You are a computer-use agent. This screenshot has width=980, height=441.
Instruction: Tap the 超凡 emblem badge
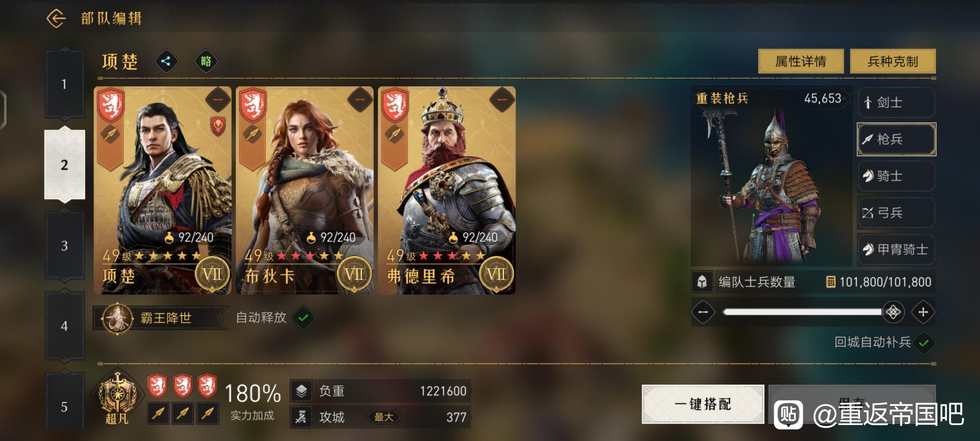118,398
